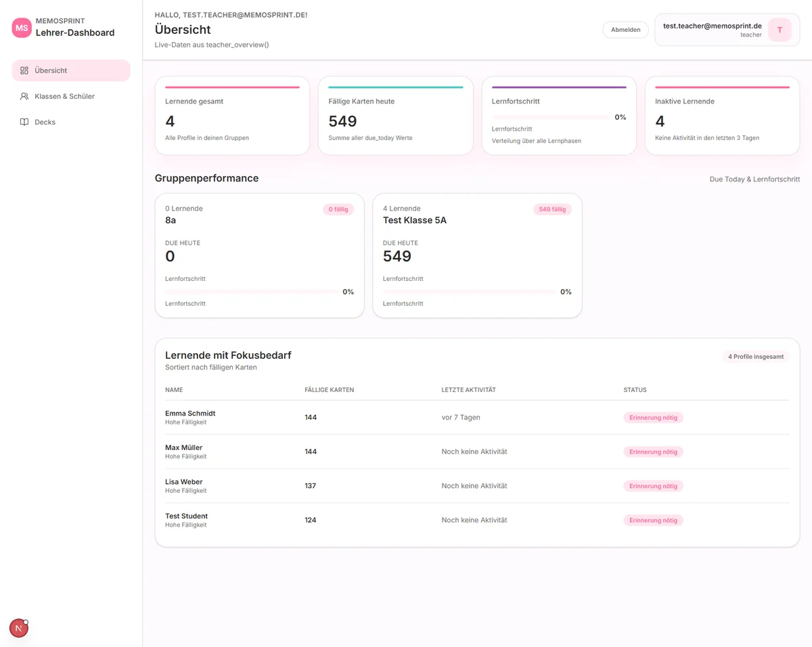Open the T teacher avatar top right
Viewport: 812px width, 647px height.
780,30
